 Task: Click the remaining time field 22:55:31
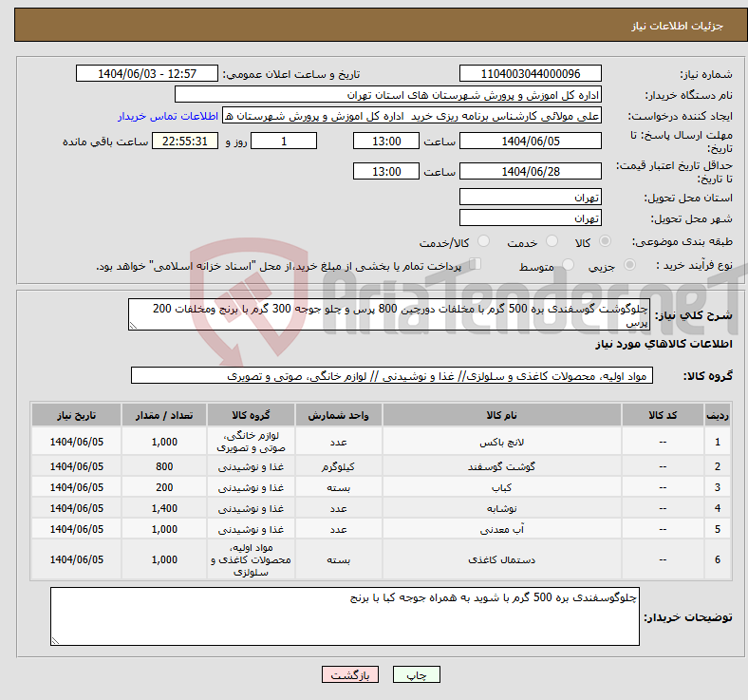click(x=185, y=142)
